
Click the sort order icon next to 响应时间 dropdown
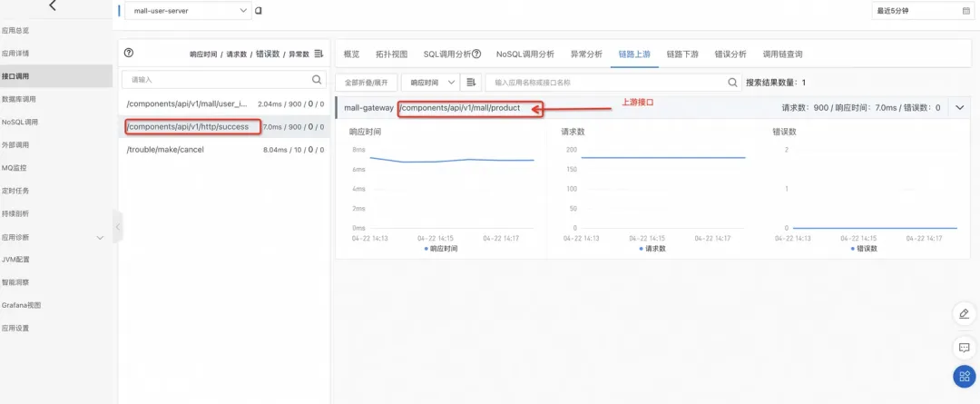tap(471, 83)
